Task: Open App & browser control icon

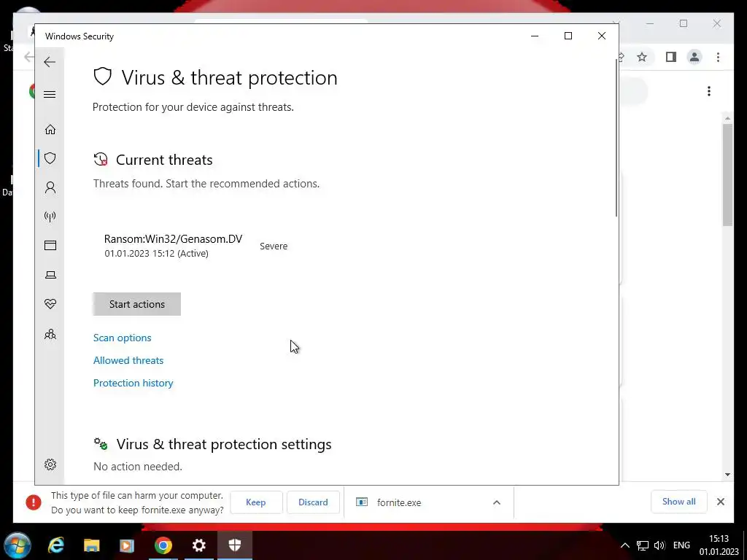Action: tap(50, 245)
